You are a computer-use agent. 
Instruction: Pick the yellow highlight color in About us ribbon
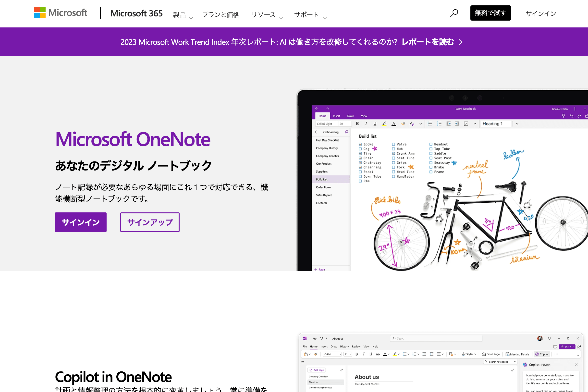coord(395,354)
